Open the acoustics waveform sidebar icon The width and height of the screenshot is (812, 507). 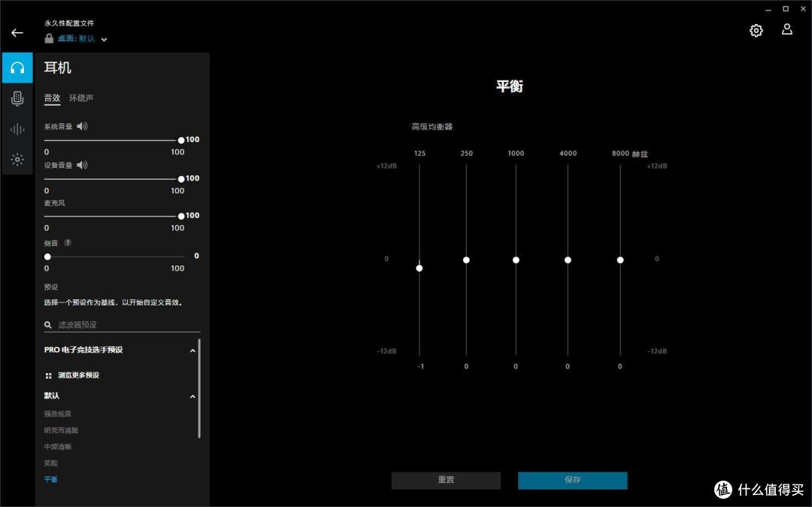pyautogui.click(x=17, y=129)
